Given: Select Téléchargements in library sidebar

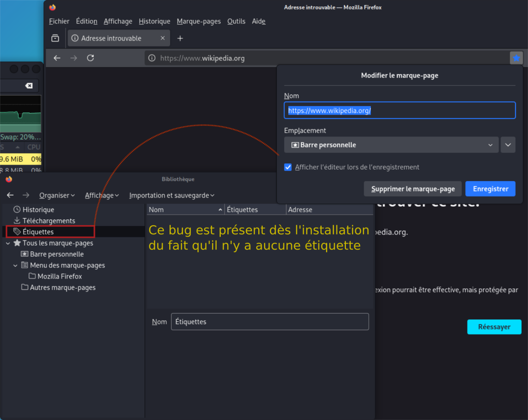Looking at the screenshot, I should (x=44, y=221).
